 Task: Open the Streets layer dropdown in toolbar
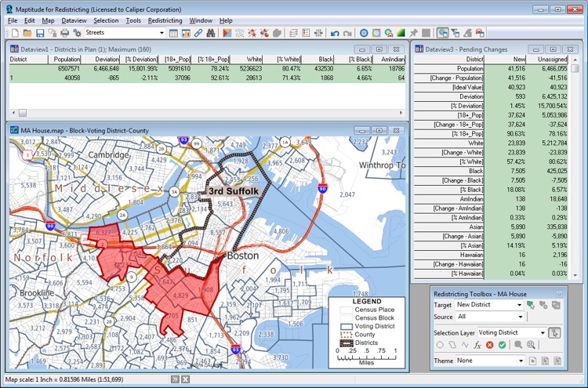tap(162, 33)
